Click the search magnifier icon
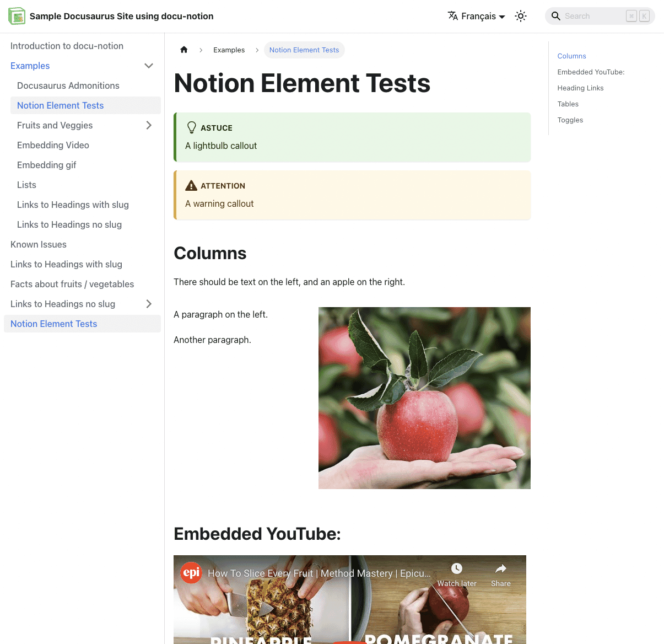The image size is (664, 644). [556, 16]
